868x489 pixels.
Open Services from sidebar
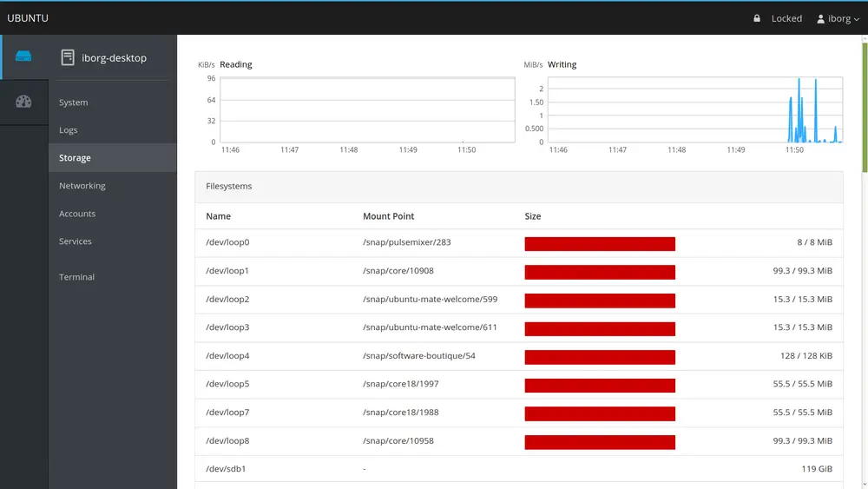[76, 241]
